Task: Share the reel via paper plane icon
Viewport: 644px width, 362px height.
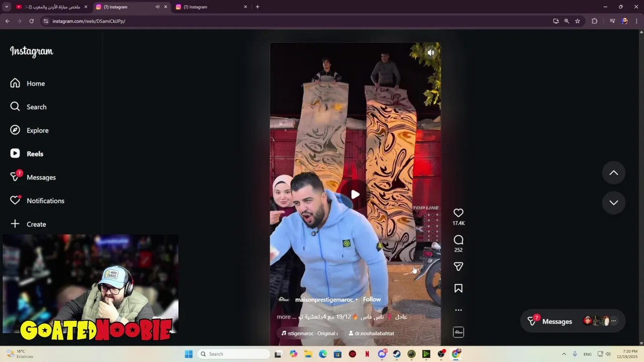Action: 458,266
